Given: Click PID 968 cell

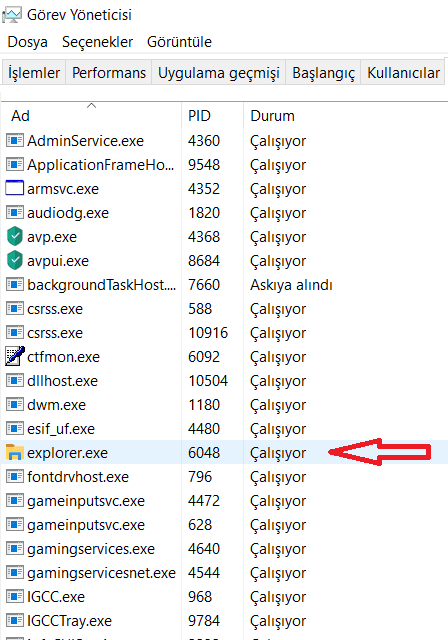Looking at the screenshot, I should (x=200, y=597).
